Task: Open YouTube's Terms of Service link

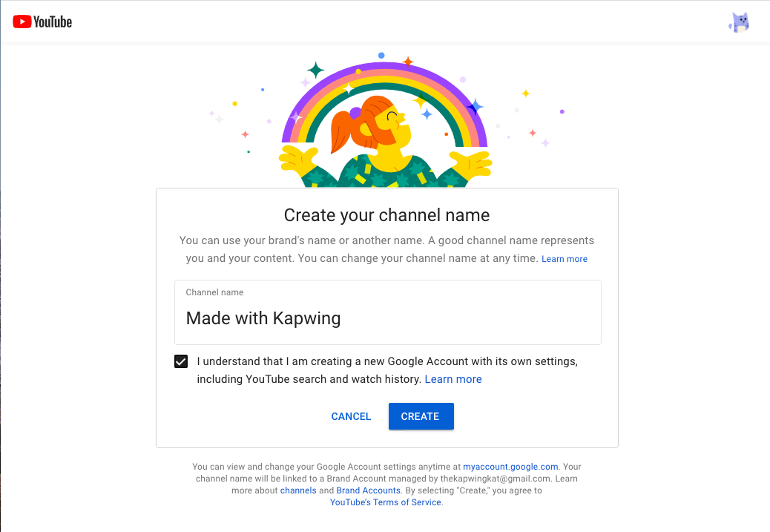Action: point(386,502)
